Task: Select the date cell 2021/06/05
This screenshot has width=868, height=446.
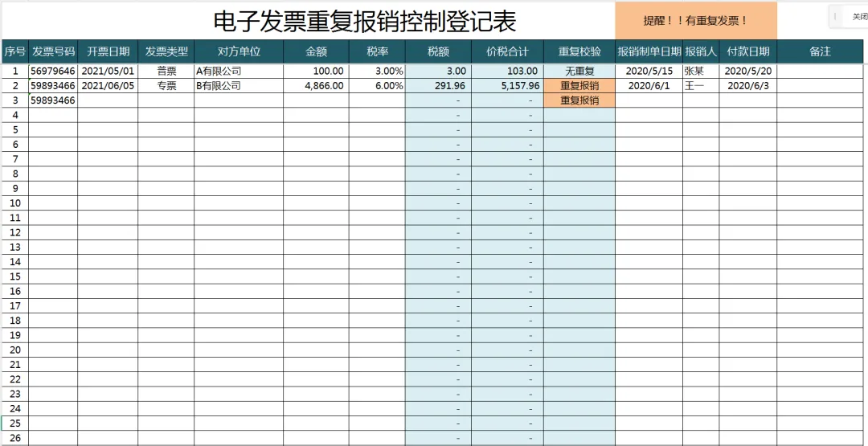Action: tap(108, 86)
